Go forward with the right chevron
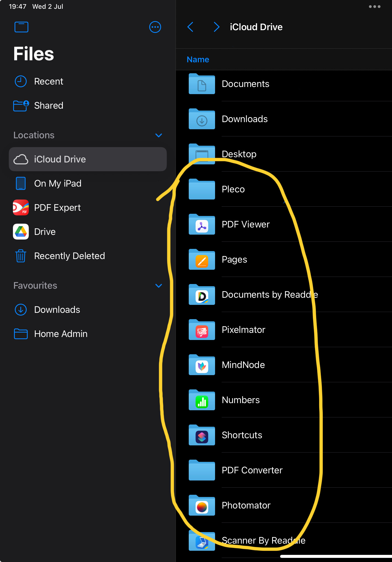392x562 pixels. (216, 27)
